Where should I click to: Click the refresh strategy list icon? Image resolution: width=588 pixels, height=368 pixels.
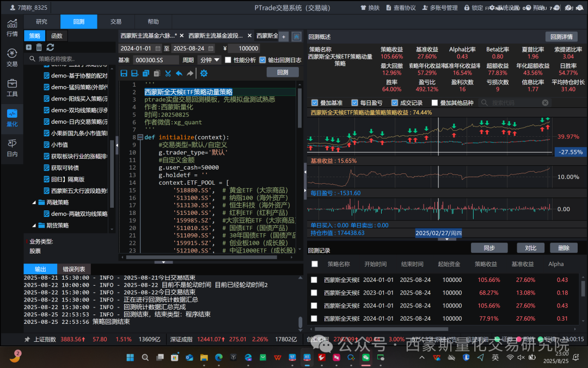50,47
